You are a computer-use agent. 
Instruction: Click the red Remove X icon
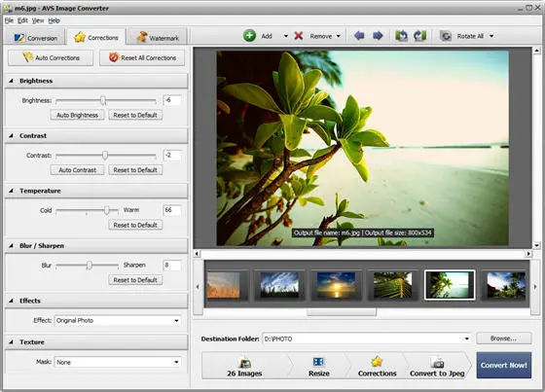[x=299, y=36]
